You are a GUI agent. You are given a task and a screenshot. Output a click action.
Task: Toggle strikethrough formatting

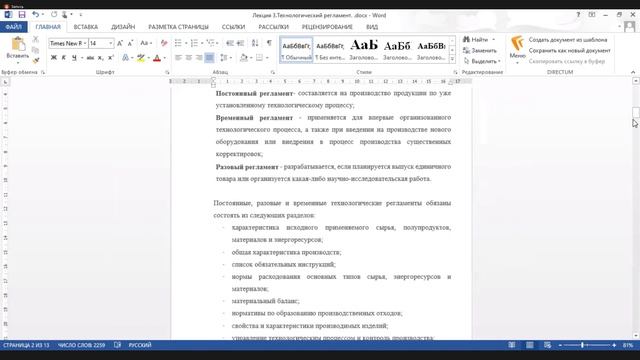click(90, 58)
